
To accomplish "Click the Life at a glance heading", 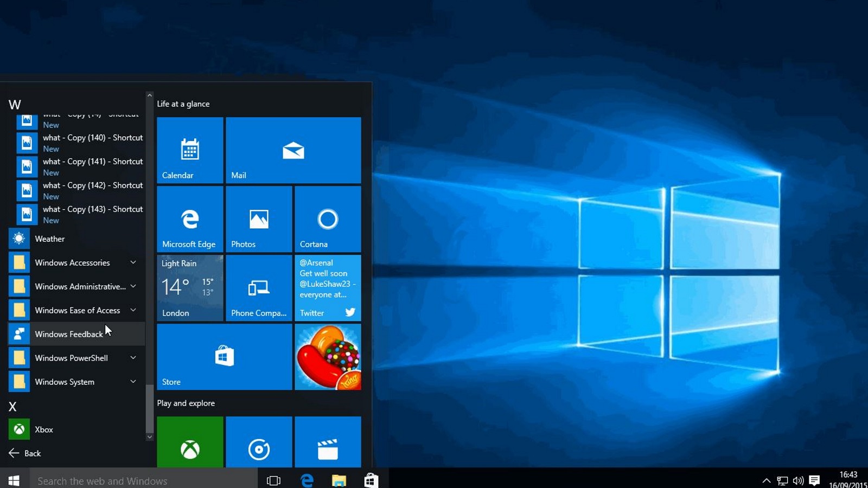I will click(x=183, y=104).
